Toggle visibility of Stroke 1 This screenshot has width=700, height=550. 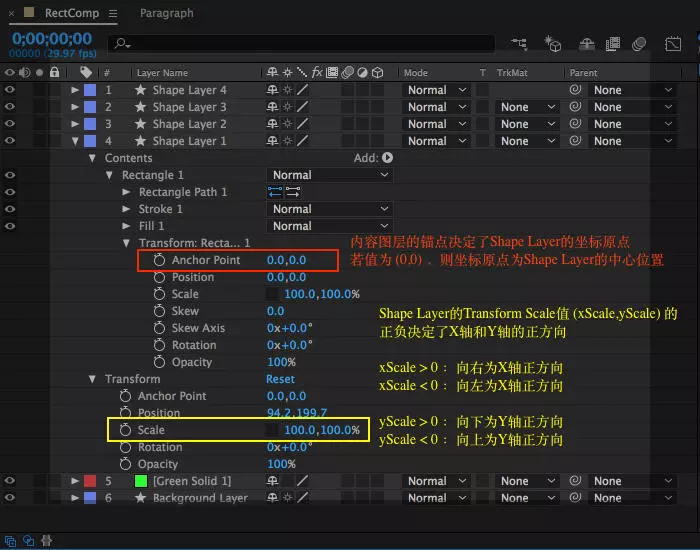pos(9,209)
